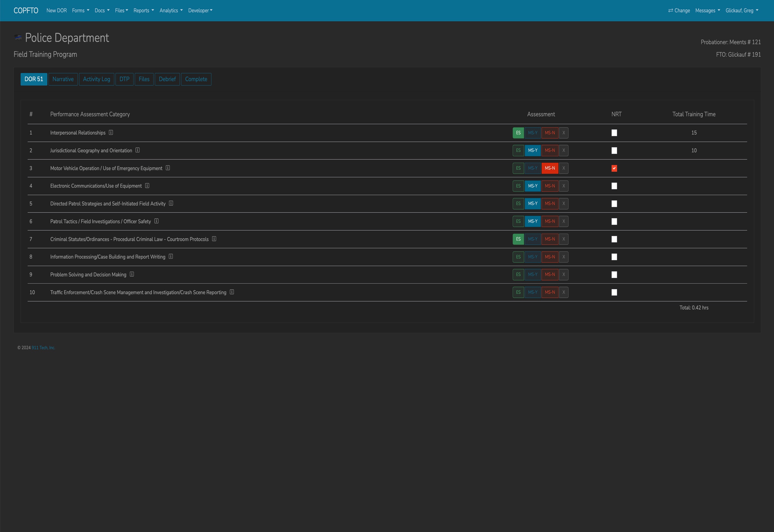Mark Problem Solving row as ES
The width and height of the screenshot is (774, 532).
(x=518, y=275)
